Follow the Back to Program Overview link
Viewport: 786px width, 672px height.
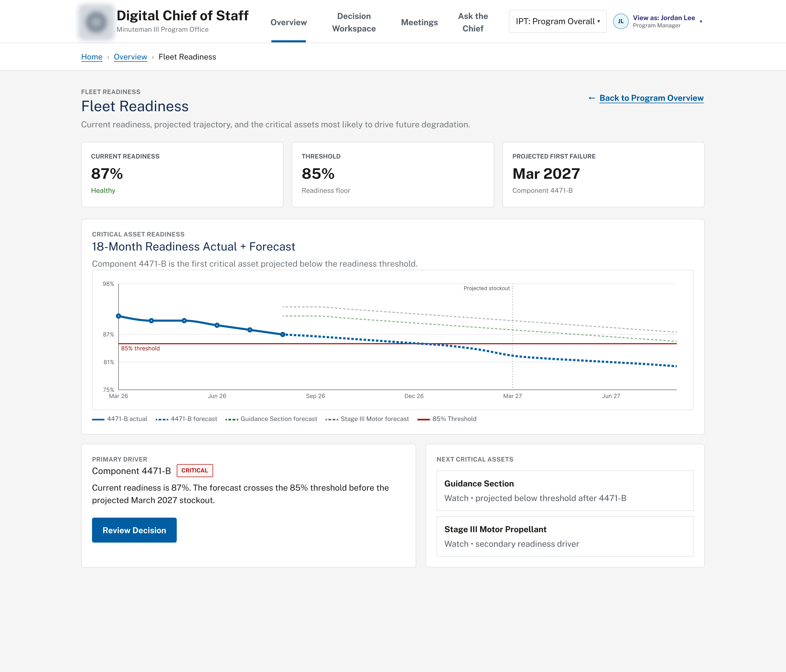click(651, 98)
